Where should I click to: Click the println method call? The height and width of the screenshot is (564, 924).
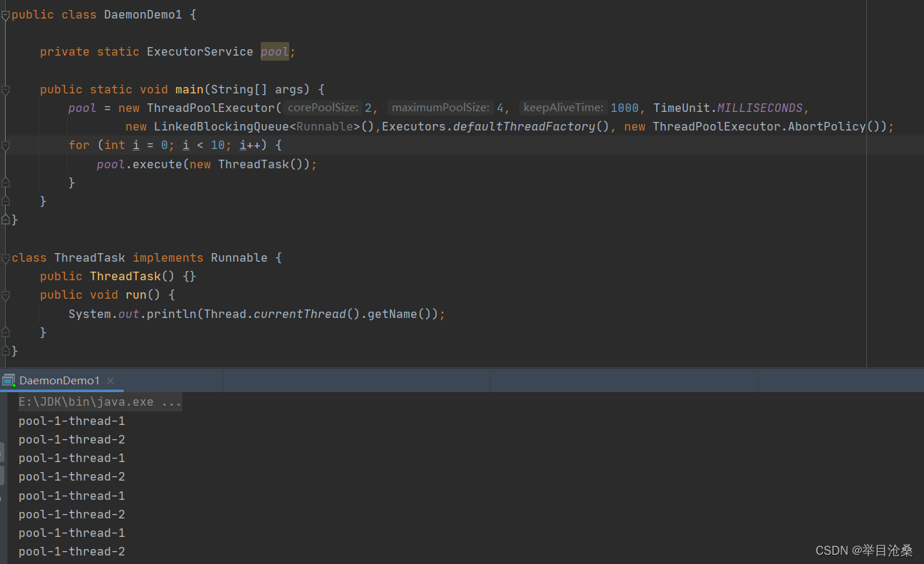tap(172, 314)
